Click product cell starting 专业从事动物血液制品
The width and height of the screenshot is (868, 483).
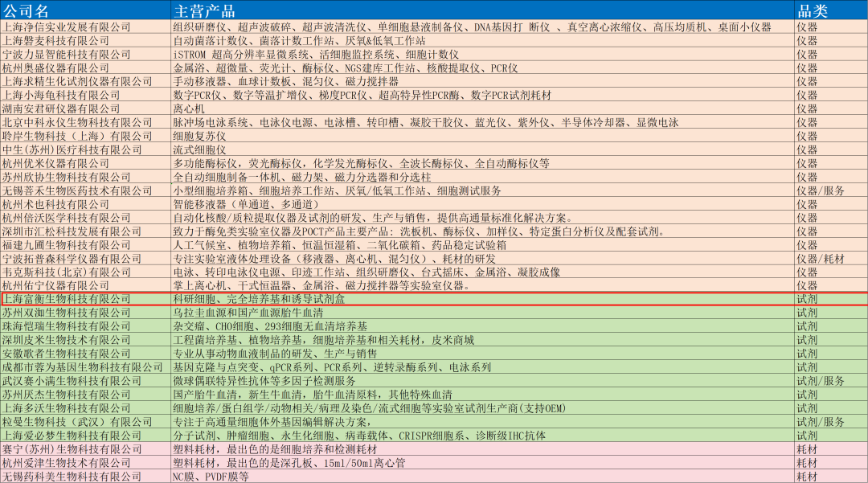(x=483, y=354)
